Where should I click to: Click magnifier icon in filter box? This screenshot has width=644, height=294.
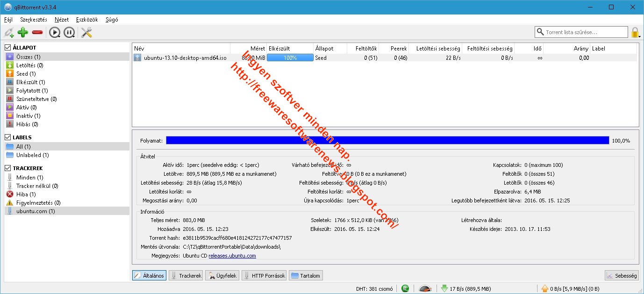(541, 32)
